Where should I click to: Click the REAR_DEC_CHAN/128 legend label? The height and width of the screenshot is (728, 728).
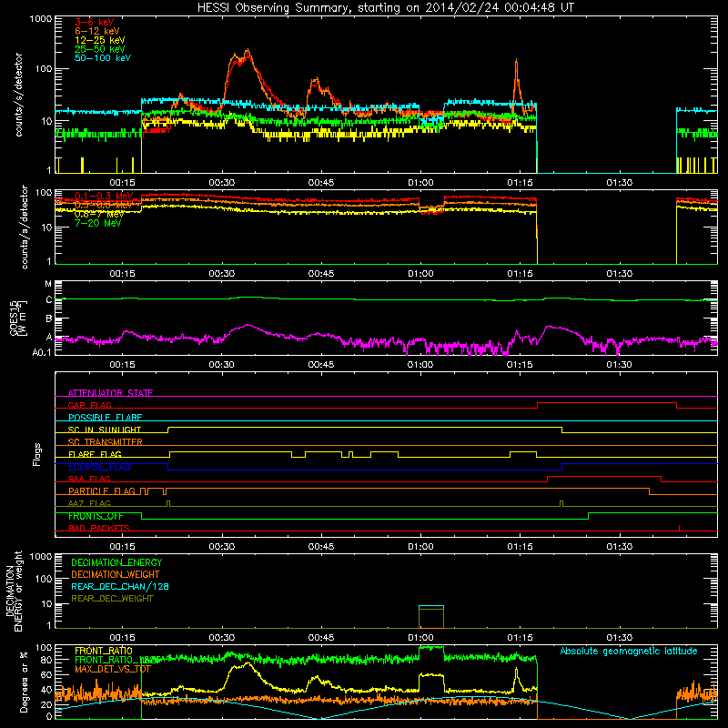tap(120, 586)
